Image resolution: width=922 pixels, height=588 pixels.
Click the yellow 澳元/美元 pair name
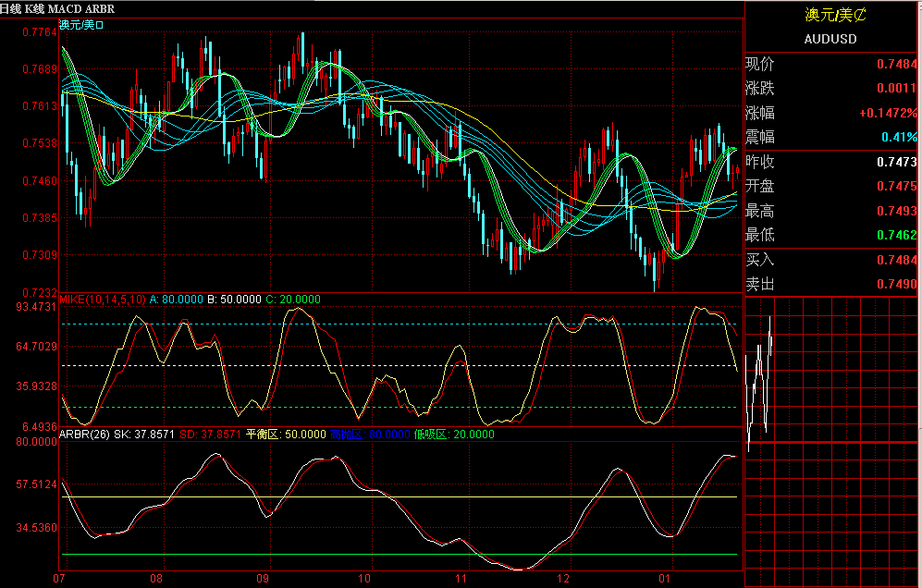click(x=837, y=16)
